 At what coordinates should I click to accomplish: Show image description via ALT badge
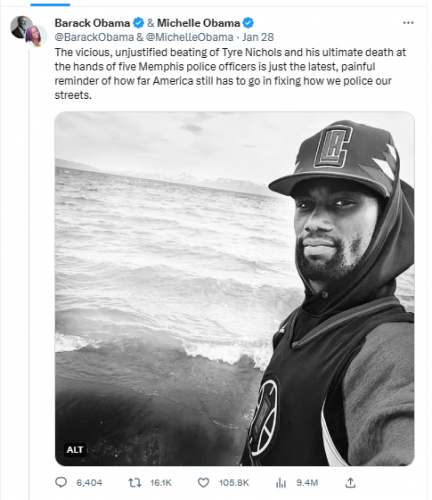click(x=75, y=450)
